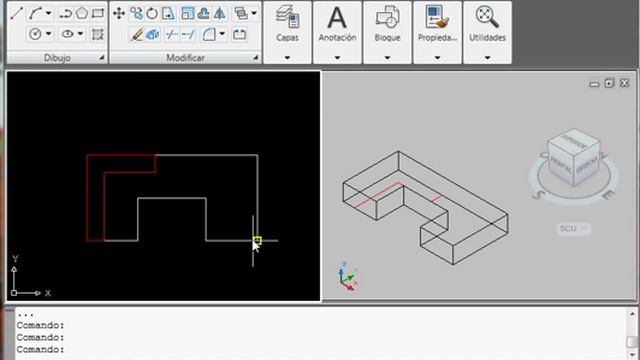The width and height of the screenshot is (640, 360).
Task: Open the SCU dropdown under the ViewCube
Action: (x=574, y=228)
